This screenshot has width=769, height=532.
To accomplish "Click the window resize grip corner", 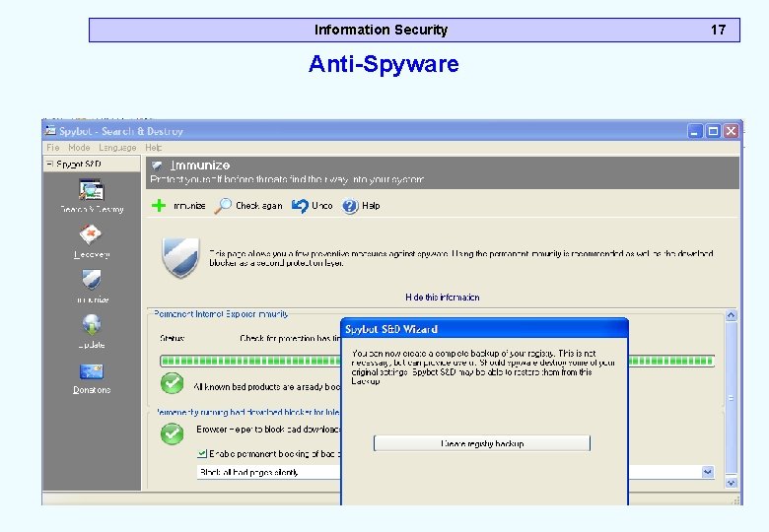I will 735,499.
